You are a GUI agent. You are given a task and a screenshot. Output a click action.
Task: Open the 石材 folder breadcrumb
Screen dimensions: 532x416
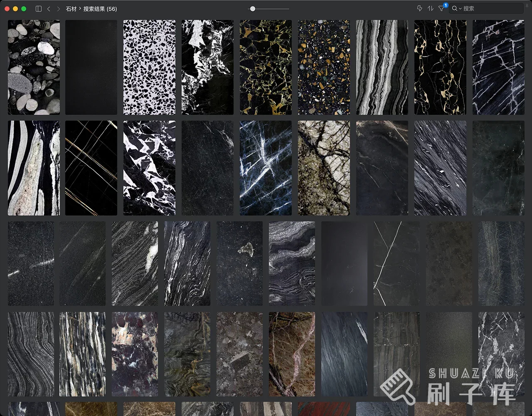coord(71,9)
